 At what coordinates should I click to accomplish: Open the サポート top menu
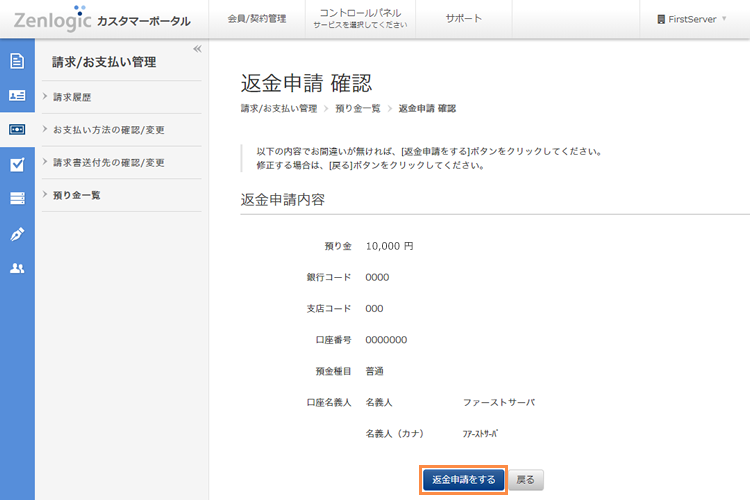coord(463,19)
